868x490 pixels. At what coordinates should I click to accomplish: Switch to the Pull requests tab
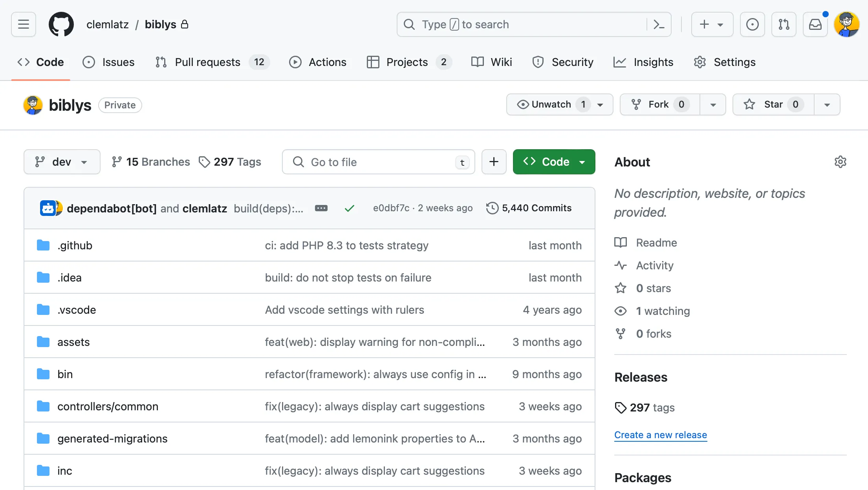pyautogui.click(x=207, y=62)
